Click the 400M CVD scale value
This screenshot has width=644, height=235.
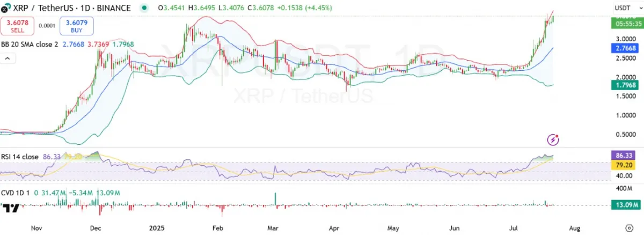click(624, 188)
